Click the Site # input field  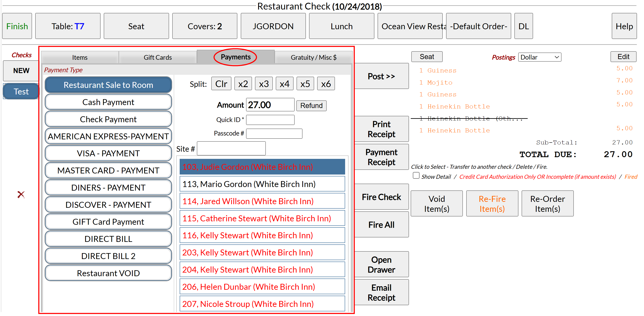point(231,148)
